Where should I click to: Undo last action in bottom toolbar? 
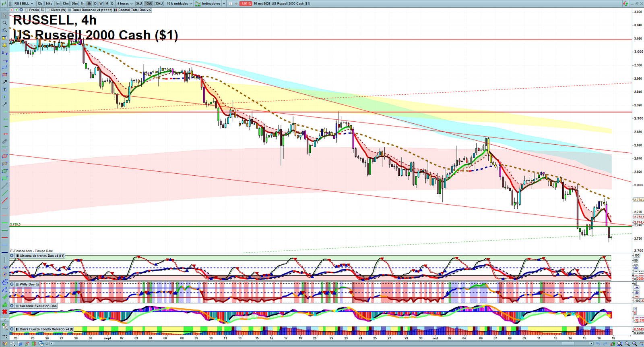pyautogui.click(x=598, y=343)
